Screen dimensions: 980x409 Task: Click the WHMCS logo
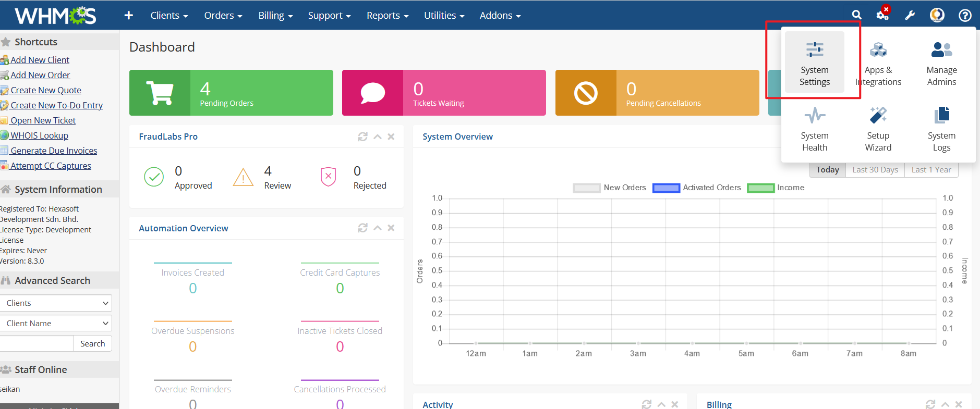tap(55, 16)
